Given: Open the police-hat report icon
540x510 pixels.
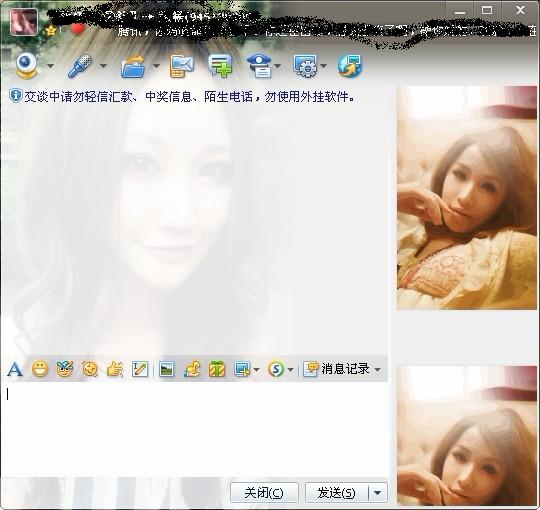Looking at the screenshot, I should [x=259, y=65].
